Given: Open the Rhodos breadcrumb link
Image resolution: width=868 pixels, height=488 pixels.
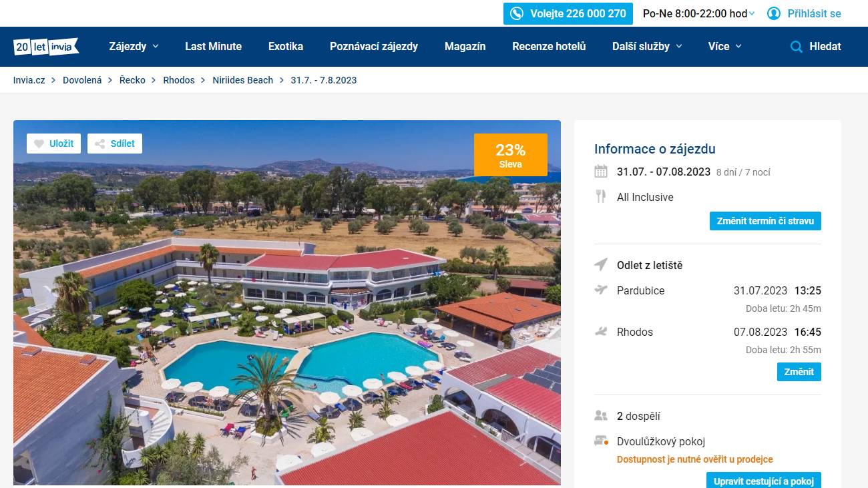Looking at the screenshot, I should (179, 80).
